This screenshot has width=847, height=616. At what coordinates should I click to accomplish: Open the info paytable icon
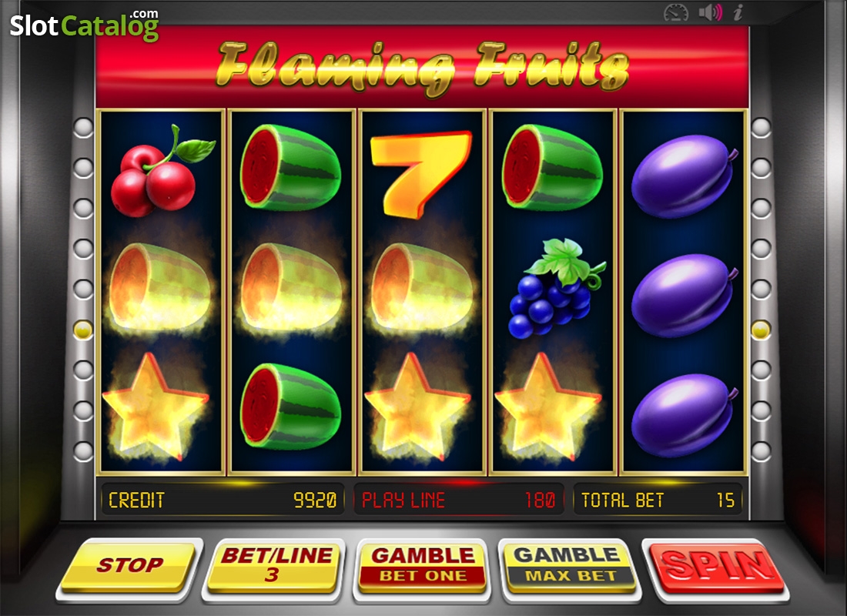tap(738, 12)
